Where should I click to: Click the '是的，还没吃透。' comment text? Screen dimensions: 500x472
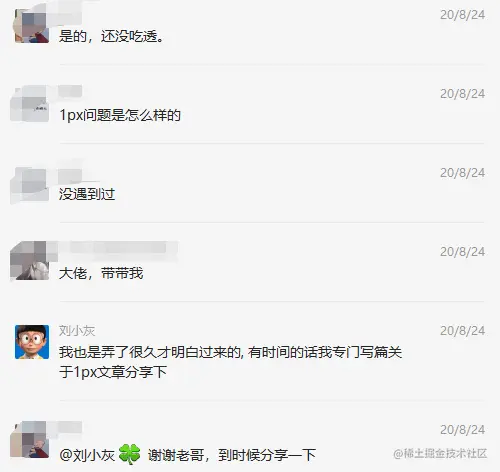click(x=112, y=36)
